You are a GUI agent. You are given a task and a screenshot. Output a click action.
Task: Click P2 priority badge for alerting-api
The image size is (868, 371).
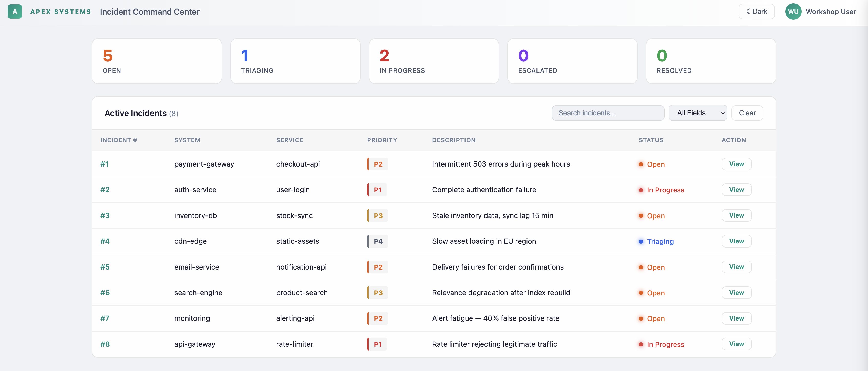click(377, 318)
